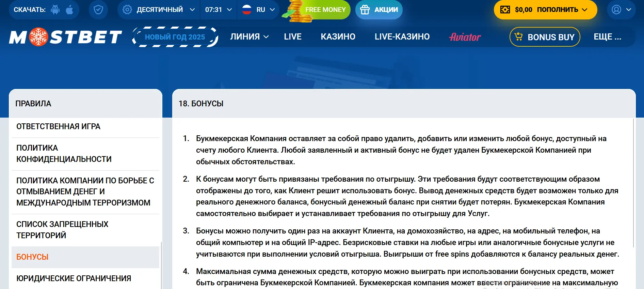Open the Live section
The width and height of the screenshot is (644, 289).
[x=293, y=37]
